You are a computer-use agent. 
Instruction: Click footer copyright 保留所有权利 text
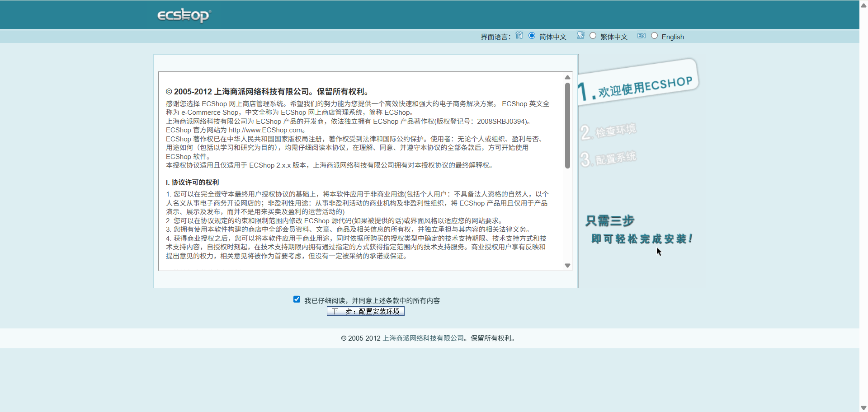click(x=492, y=338)
